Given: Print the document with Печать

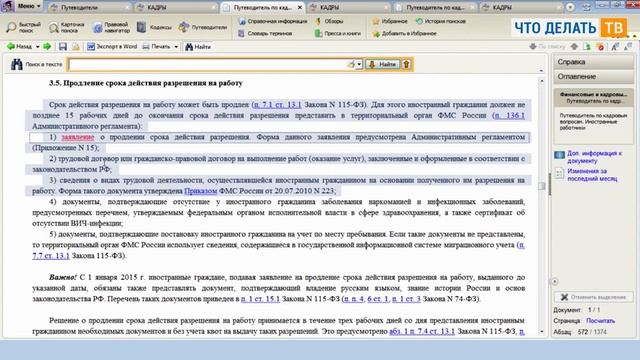Looking at the screenshot, I should [156, 47].
